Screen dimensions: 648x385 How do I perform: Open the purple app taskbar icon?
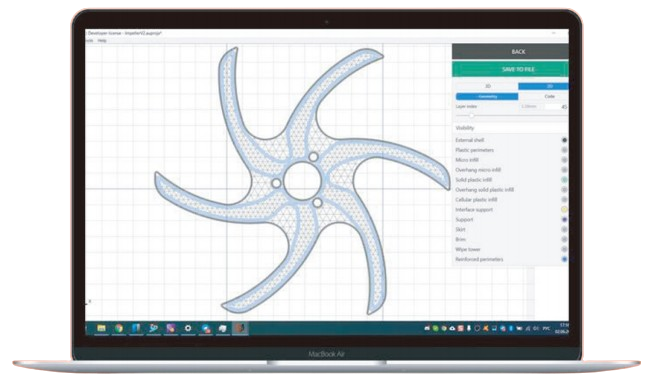tap(171, 328)
